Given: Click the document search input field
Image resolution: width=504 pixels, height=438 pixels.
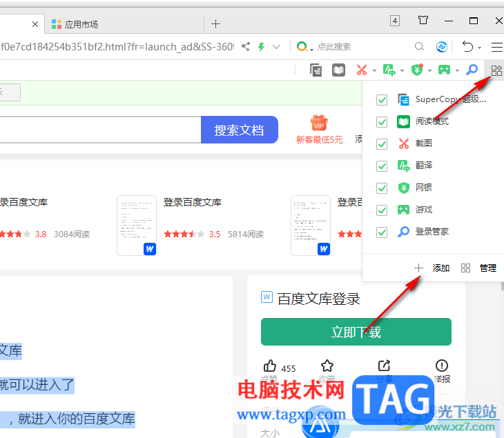Looking at the screenshot, I should pyautogui.click(x=99, y=130).
